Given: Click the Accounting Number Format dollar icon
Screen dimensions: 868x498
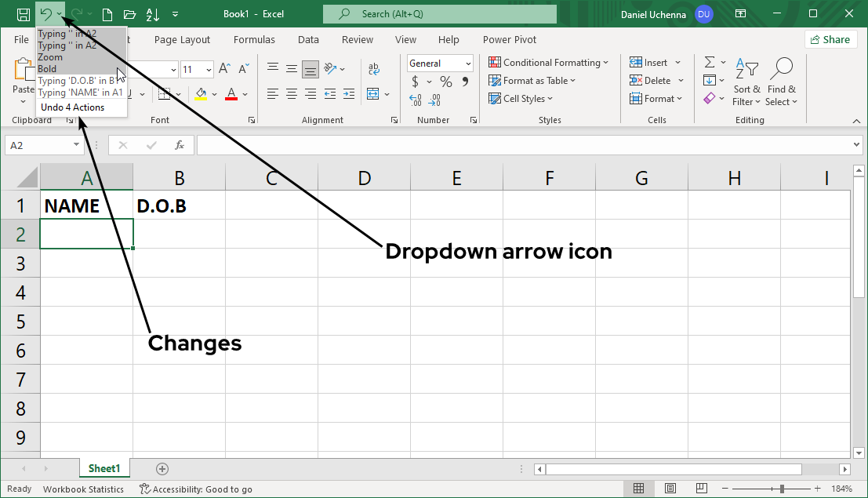Looking at the screenshot, I should pyautogui.click(x=416, y=82).
